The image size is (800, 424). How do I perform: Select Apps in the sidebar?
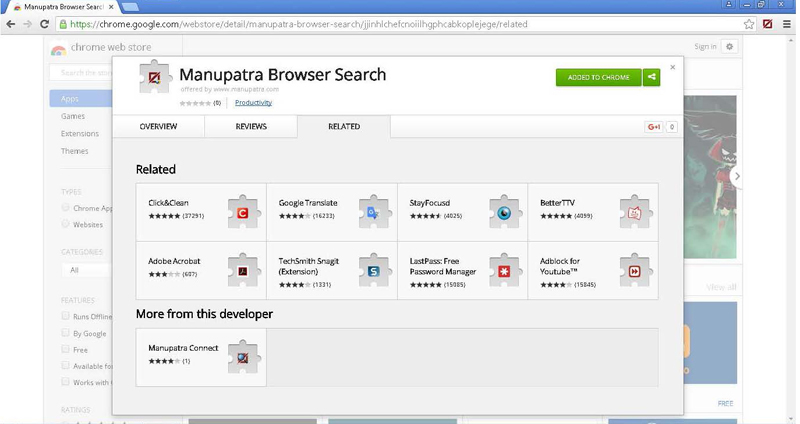pyautogui.click(x=81, y=98)
